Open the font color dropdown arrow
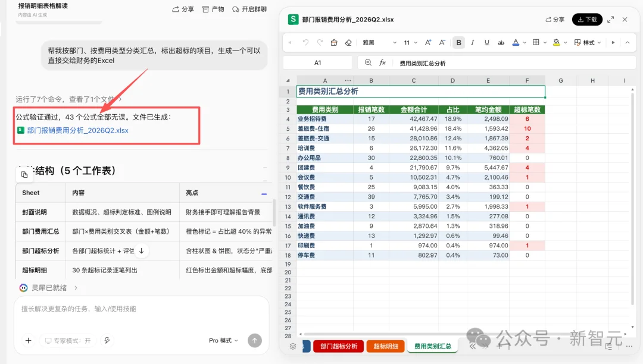Viewport: 643px width, 364px height. point(525,43)
